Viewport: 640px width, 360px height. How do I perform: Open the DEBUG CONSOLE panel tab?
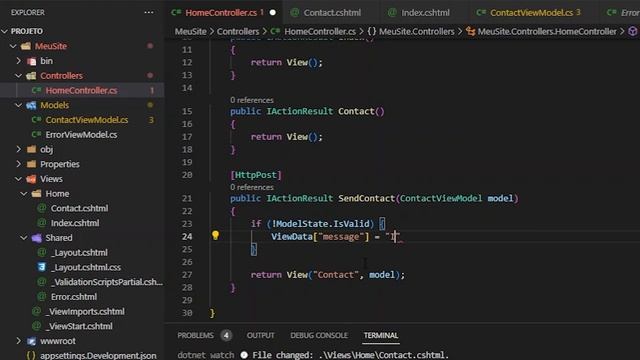point(319,336)
